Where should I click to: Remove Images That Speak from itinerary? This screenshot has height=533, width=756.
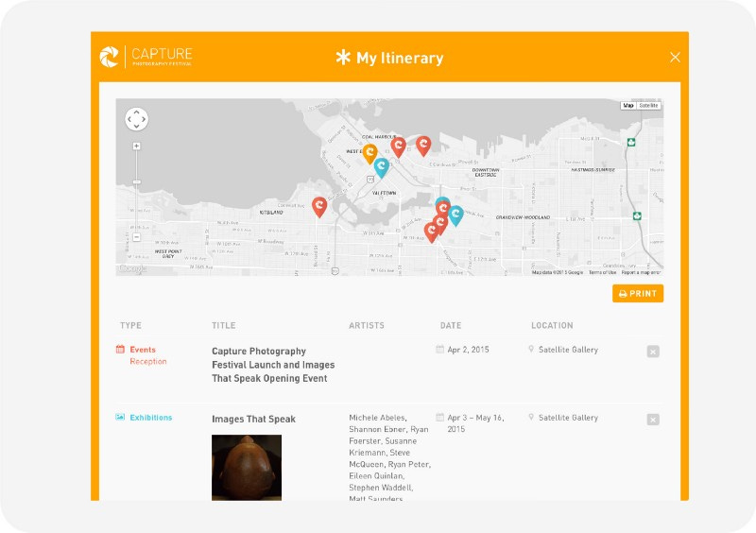[653, 420]
